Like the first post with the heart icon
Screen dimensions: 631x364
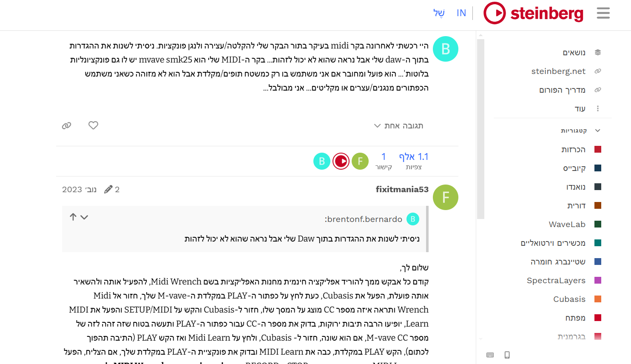[94, 125]
